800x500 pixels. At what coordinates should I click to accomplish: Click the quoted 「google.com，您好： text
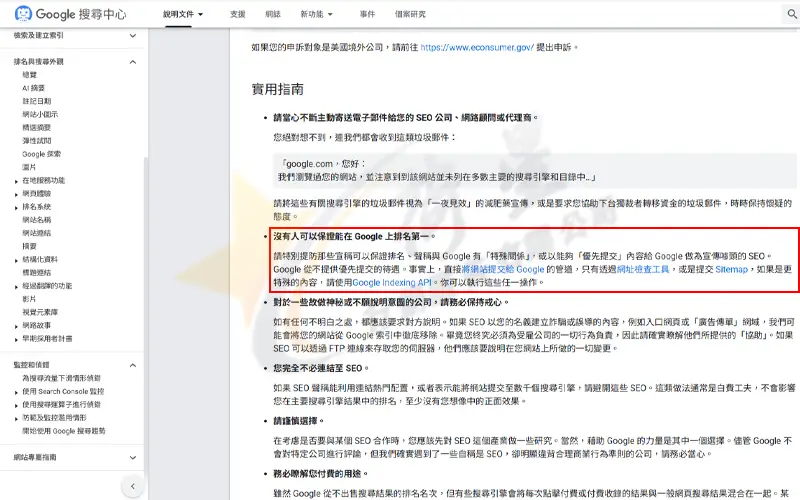(x=322, y=164)
